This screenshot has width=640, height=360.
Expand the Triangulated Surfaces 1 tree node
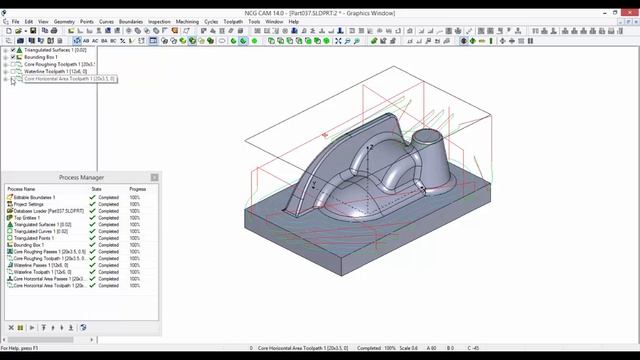[6, 50]
